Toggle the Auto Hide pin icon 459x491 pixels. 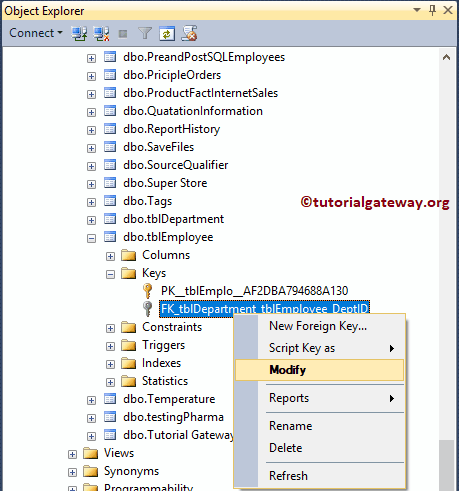point(432,10)
